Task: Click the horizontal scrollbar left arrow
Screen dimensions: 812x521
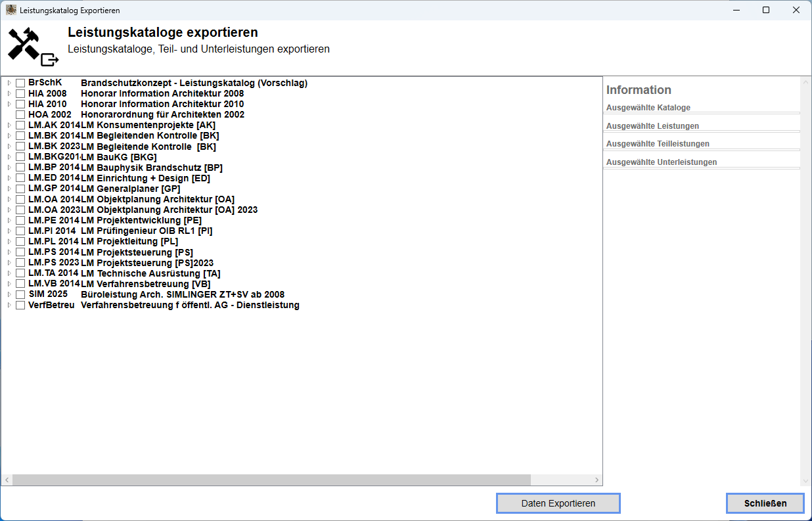Action: coord(7,480)
